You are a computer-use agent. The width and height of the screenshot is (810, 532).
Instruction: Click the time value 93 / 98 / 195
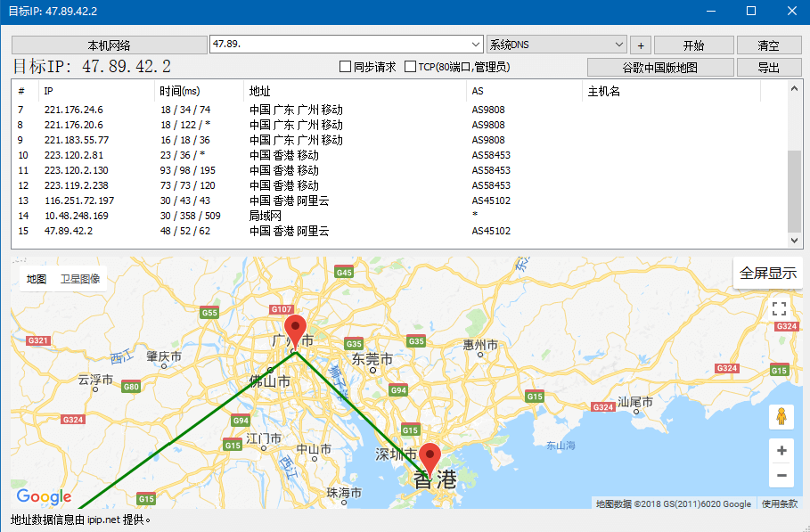tap(187, 170)
